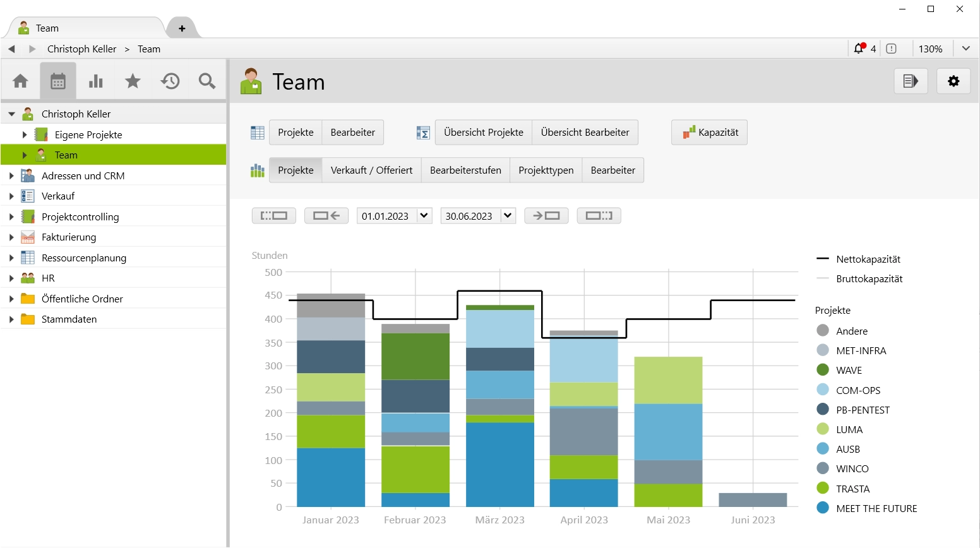Expand the Projektcontrolling tree entry
This screenshot has height=548, width=980.
click(x=11, y=216)
